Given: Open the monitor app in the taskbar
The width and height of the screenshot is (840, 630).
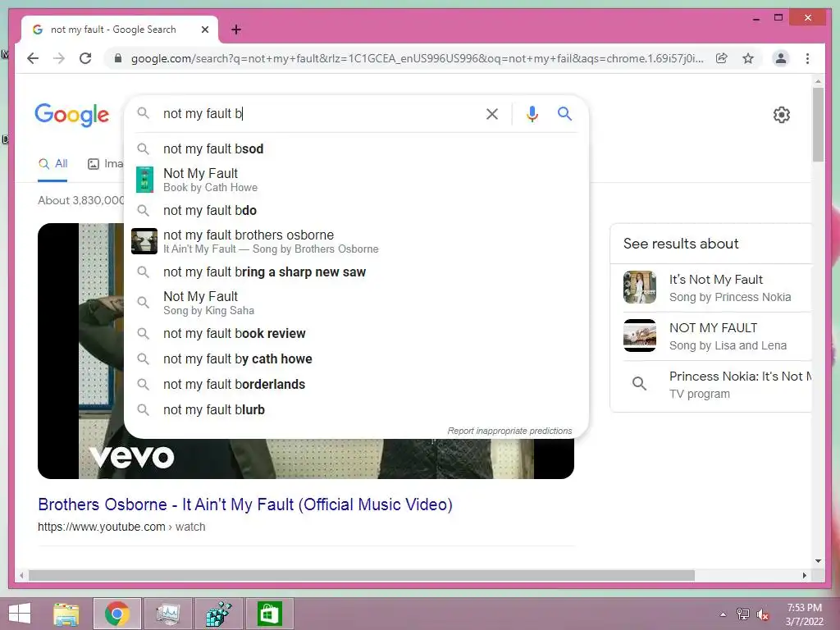Looking at the screenshot, I should click(167, 614).
